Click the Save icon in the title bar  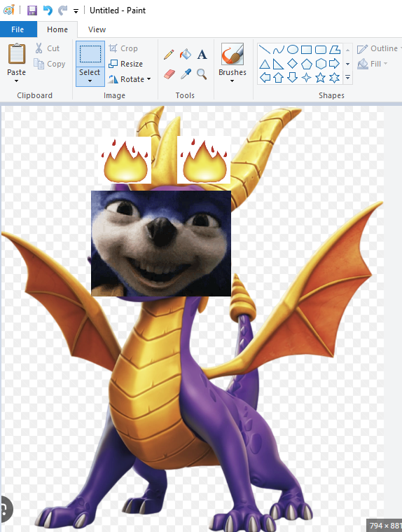point(32,11)
